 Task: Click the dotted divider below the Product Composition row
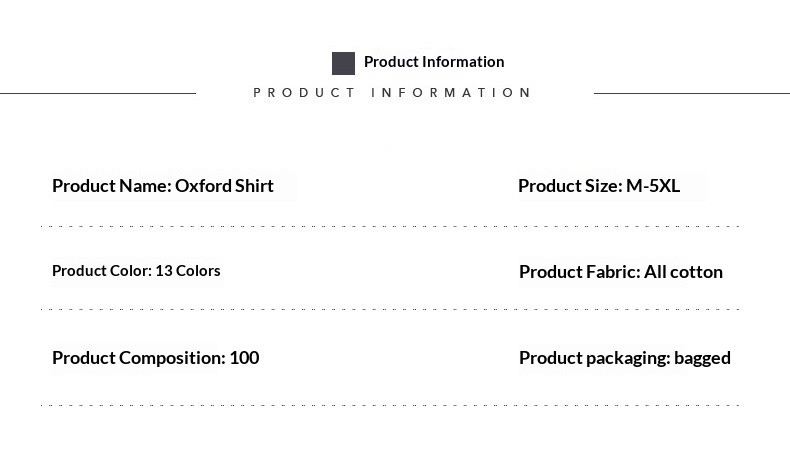point(390,405)
